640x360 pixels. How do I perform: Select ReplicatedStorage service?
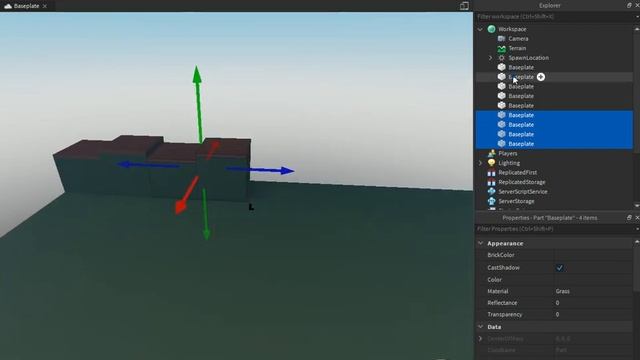point(522,182)
